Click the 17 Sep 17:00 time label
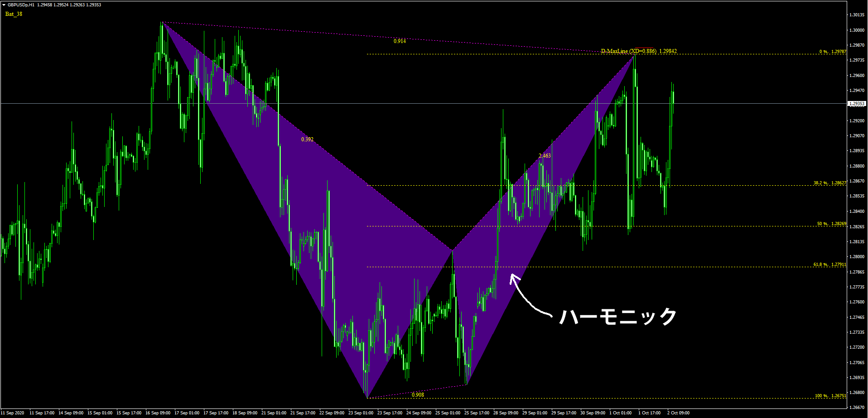 [216, 413]
